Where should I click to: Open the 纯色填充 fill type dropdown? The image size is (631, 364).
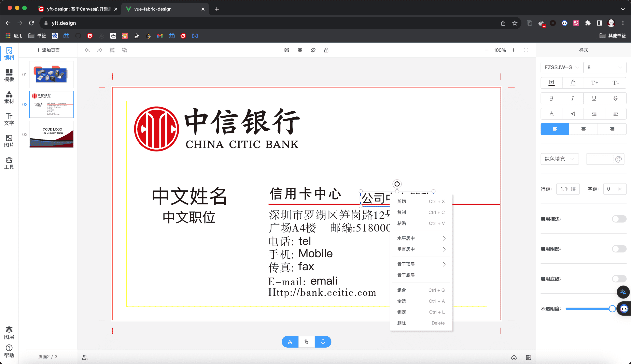point(559,159)
